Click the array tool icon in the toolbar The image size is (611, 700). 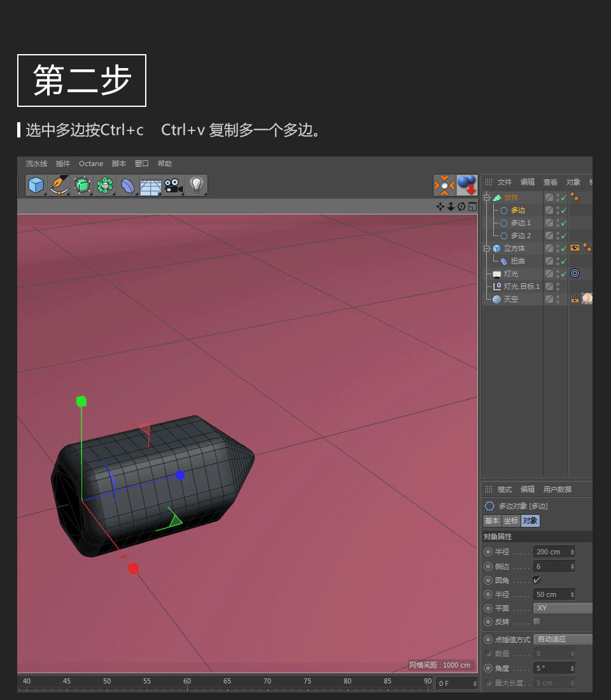coord(104,186)
